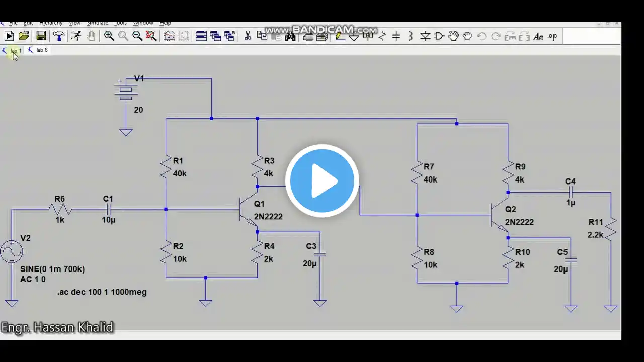This screenshot has width=644, height=362.
Task: Select the Cut scissors tool
Action: (x=248, y=36)
